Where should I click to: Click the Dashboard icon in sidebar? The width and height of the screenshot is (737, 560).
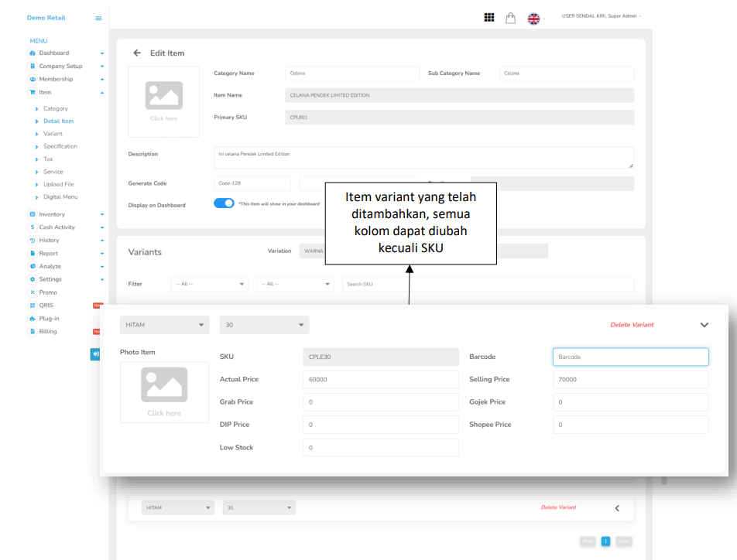(x=33, y=53)
